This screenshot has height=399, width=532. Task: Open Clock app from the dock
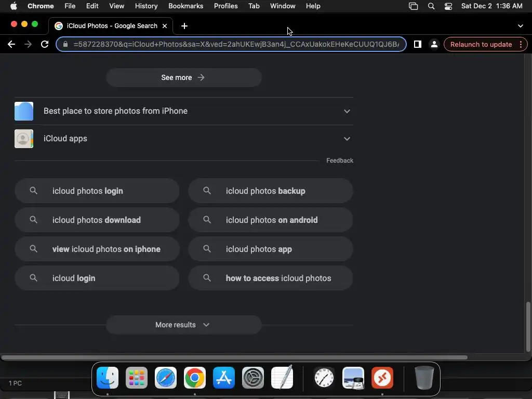pos(324,378)
